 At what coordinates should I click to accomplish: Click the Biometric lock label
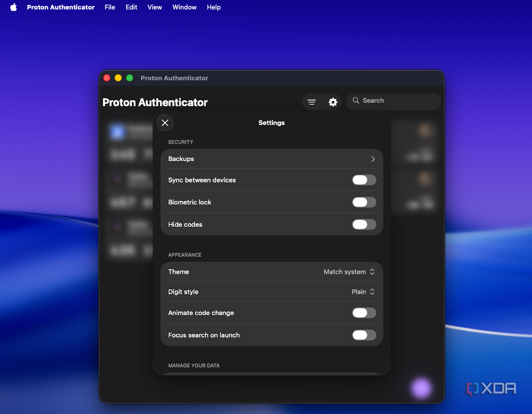(189, 202)
